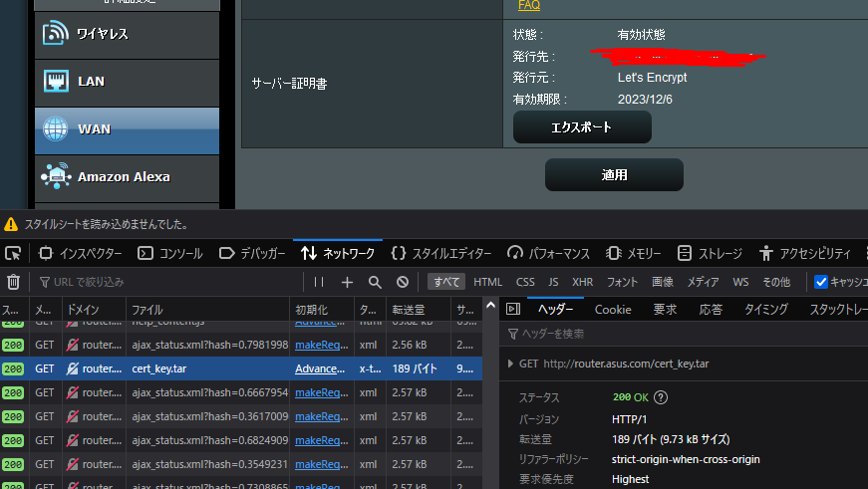Switch to the インスペクター tab
Image resolution: width=868 pixels, height=489 pixels.
(x=81, y=253)
